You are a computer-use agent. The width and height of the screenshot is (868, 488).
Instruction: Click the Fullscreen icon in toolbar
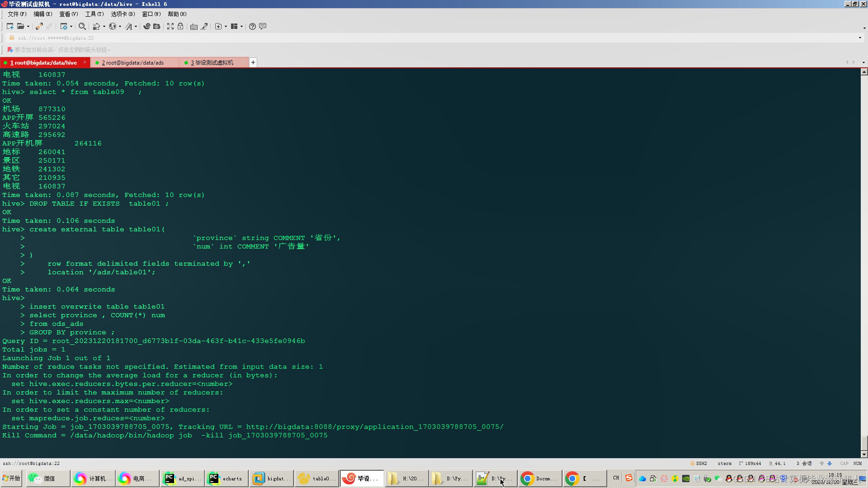tap(170, 26)
